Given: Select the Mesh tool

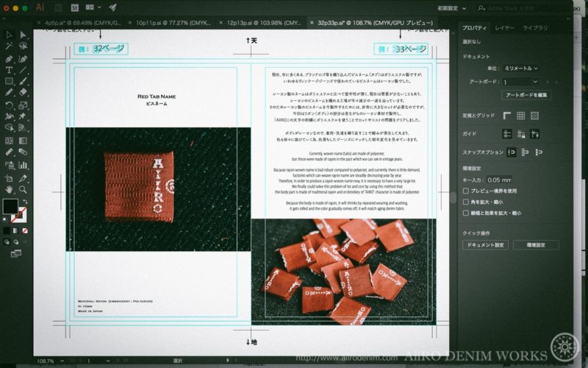Looking at the screenshot, I should (x=9, y=141).
